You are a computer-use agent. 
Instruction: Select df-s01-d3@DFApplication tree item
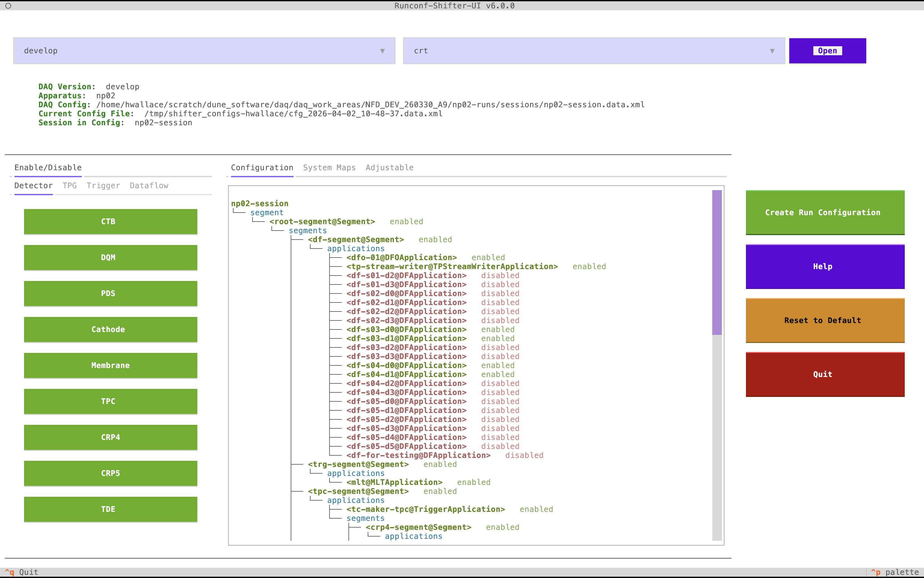pos(406,285)
